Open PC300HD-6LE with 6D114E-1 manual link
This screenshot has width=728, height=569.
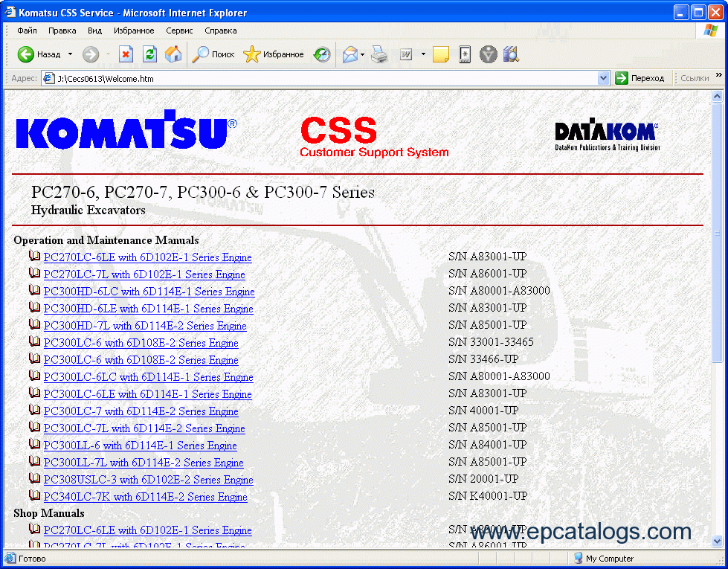coord(149,309)
